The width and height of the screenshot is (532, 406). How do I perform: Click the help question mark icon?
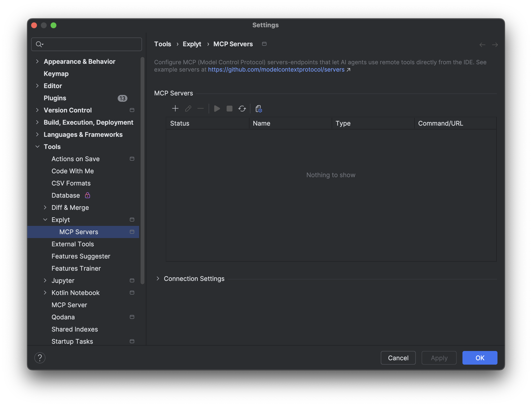pyautogui.click(x=40, y=358)
